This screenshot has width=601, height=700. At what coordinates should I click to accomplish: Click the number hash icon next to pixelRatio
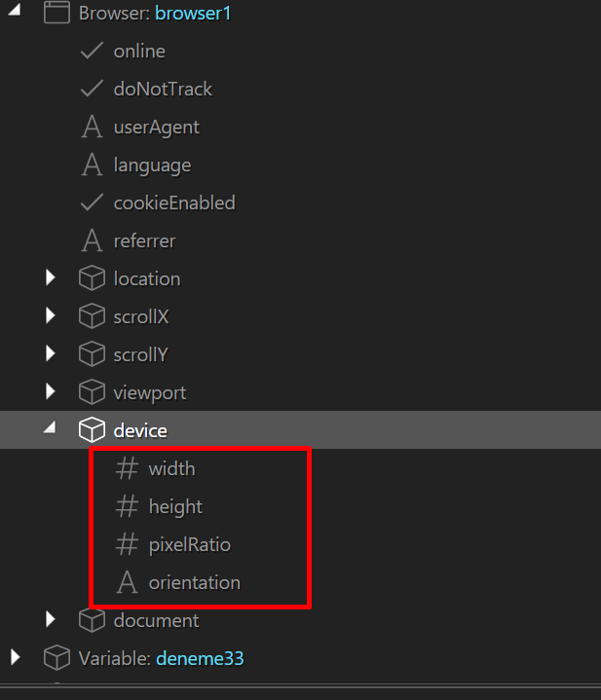click(127, 544)
